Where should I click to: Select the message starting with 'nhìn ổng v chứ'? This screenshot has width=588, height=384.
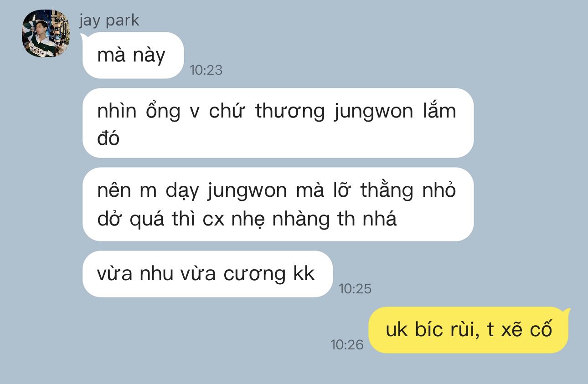[278, 123]
